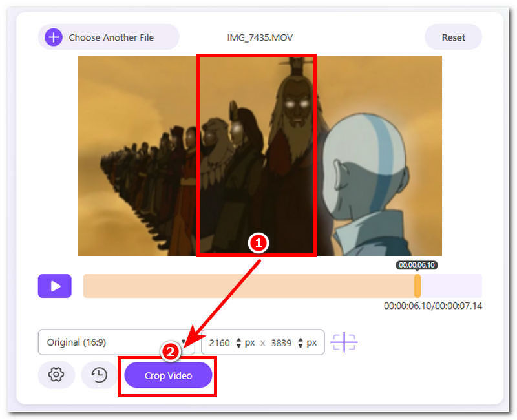Image resolution: width=517 pixels, height=420 pixels.
Task: Click the center crop crosshair icon
Action: (344, 342)
